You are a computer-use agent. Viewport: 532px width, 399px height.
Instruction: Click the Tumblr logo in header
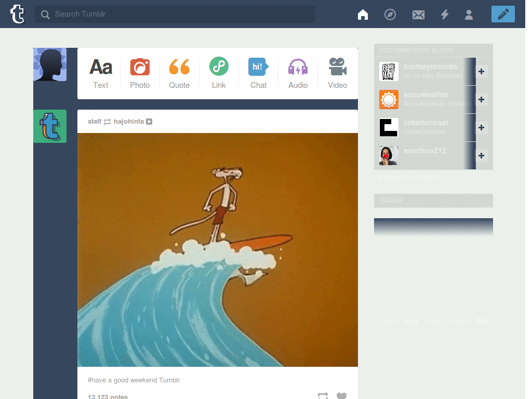click(17, 14)
